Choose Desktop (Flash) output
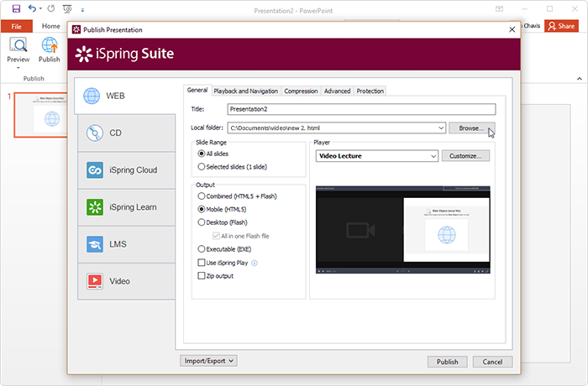Viewport: 588px width, 386px height. (202, 222)
